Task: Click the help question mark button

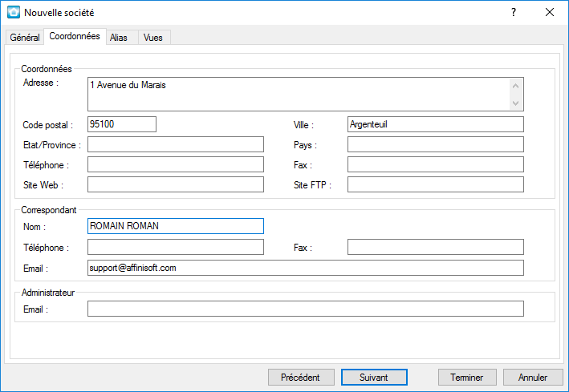Action: 514,12
